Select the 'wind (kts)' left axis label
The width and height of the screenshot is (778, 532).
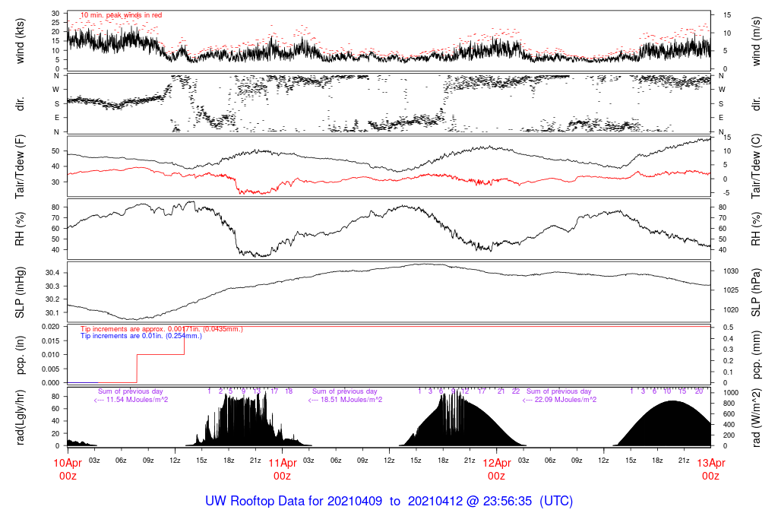tap(21, 41)
